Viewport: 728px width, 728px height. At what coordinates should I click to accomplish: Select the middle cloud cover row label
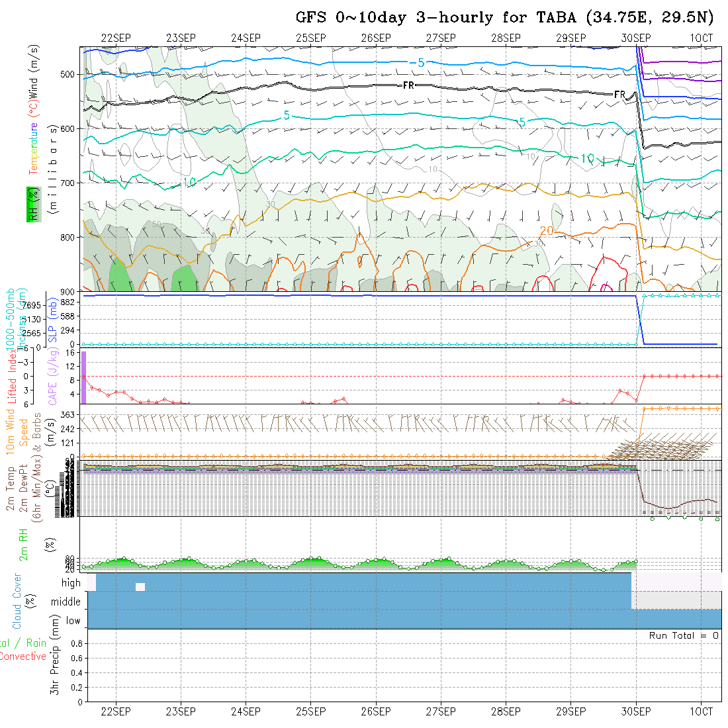pyautogui.click(x=66, y=602)
